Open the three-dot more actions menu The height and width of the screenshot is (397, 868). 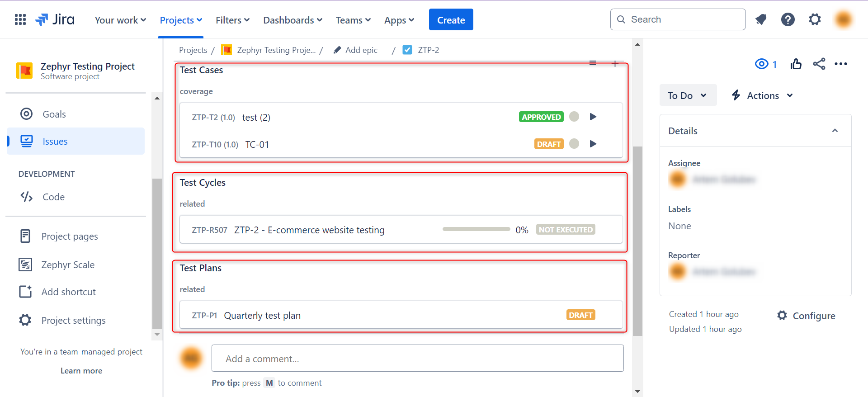840,64
